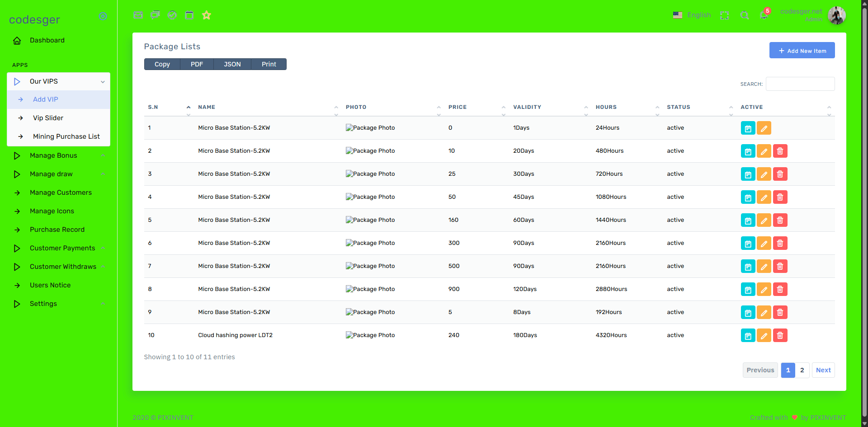Viewport: 868px width, 427px height.
Task: Toggle the sidebar collapse circle icon
Action: pos(103,16)
